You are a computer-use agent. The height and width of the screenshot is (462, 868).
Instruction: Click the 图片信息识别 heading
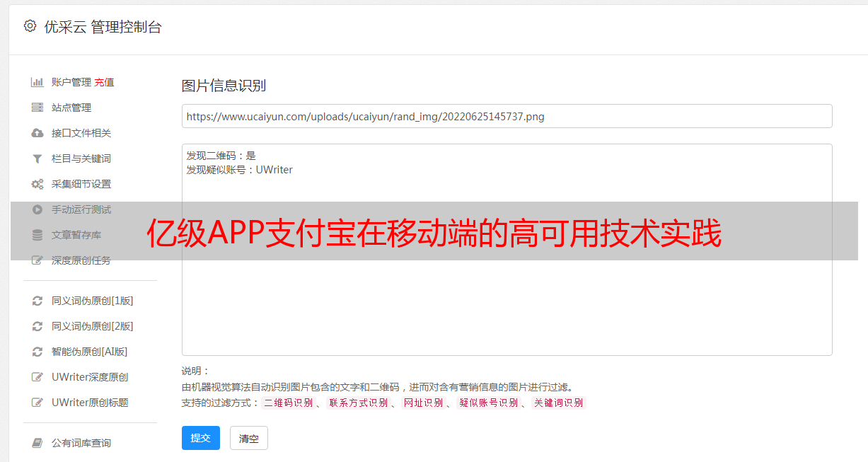(224, 86)
